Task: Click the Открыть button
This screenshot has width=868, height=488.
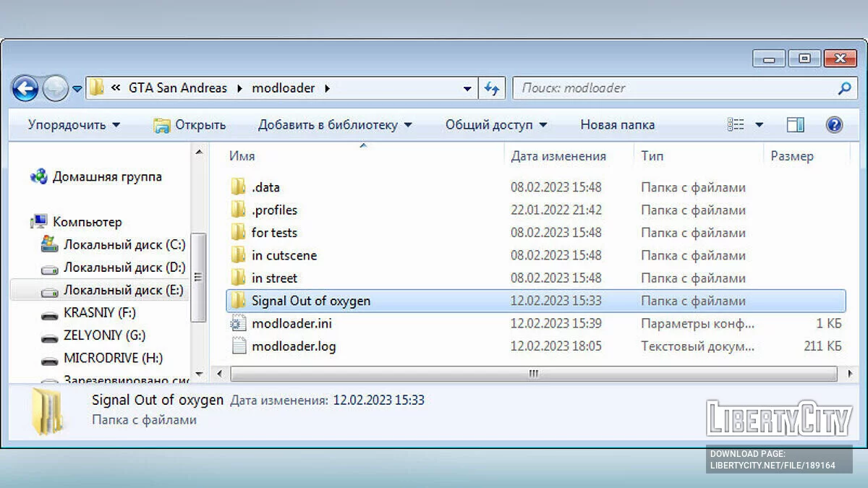Action: [190, 125]
